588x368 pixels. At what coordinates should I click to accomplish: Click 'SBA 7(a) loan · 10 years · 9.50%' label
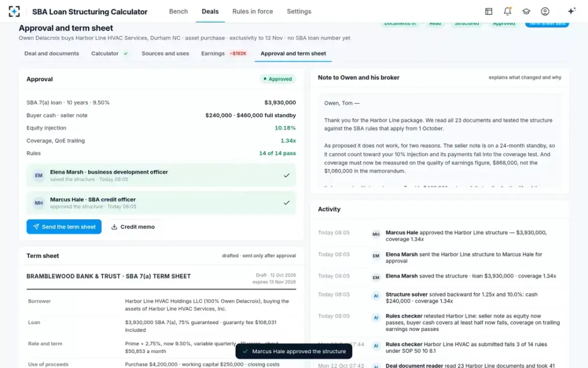[68, 103]
